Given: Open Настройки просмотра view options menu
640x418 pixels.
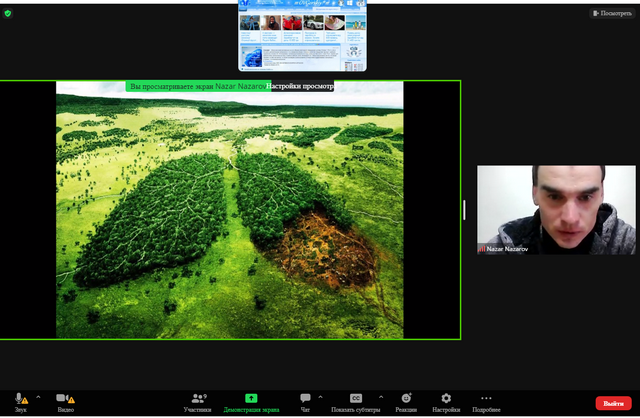Looking at the screenshot, I should pyautogui.click(x=300, y=87).
